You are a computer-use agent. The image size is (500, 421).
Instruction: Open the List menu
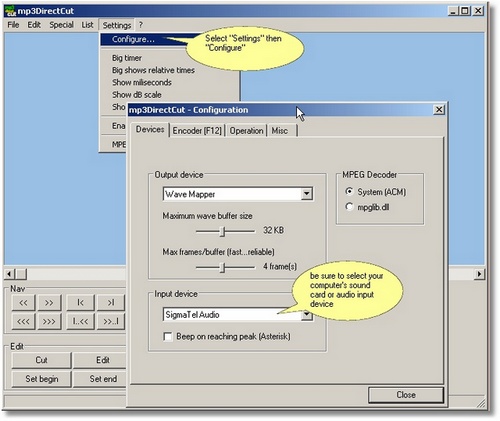pyautogui.click(x=87, y=25)
